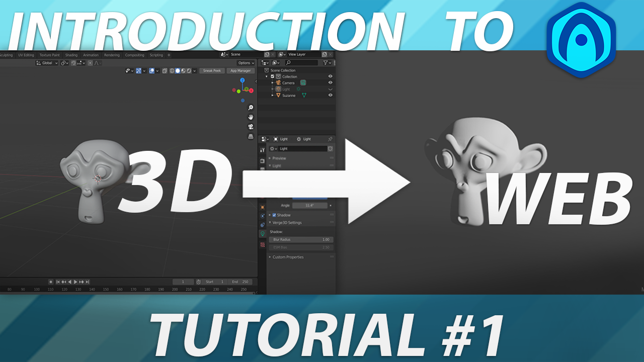Open the Compositing workspace tab
This screenshot has width=644, height=362.
(x=134, y=55)
